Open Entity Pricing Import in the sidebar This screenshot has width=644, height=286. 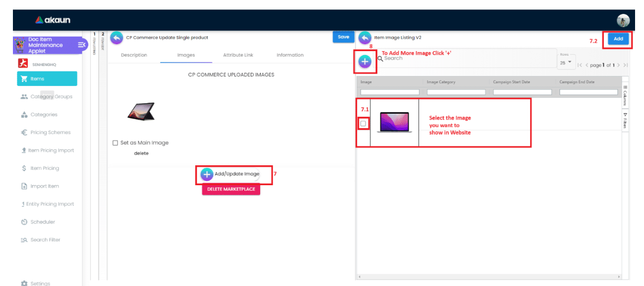pos(47,204)
